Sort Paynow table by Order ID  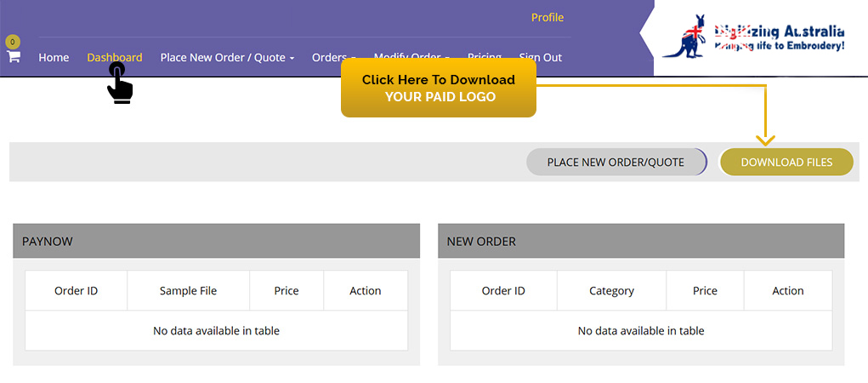pos(76,291)
